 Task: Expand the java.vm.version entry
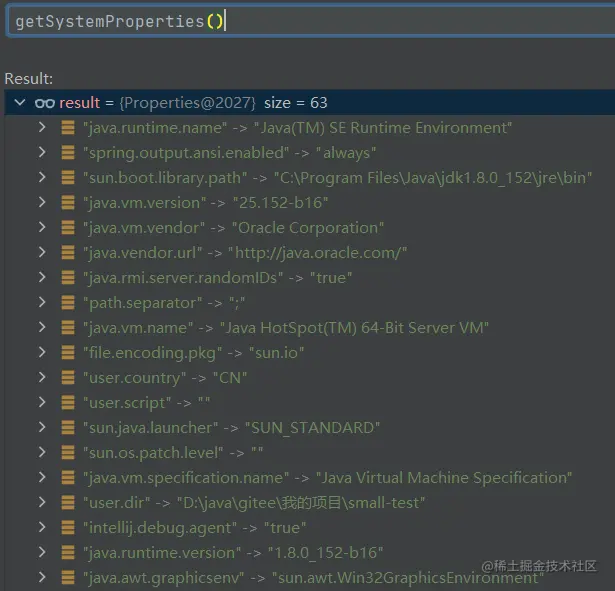(42, 202)
